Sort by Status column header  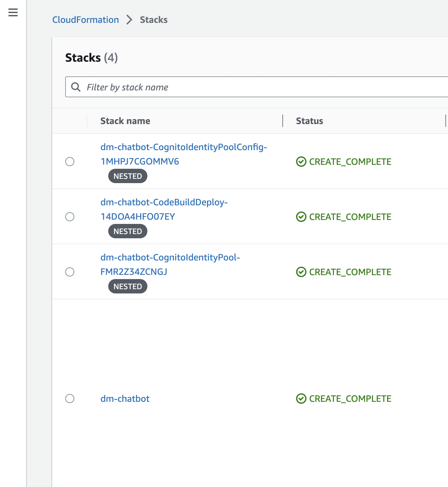coord(309,121)
